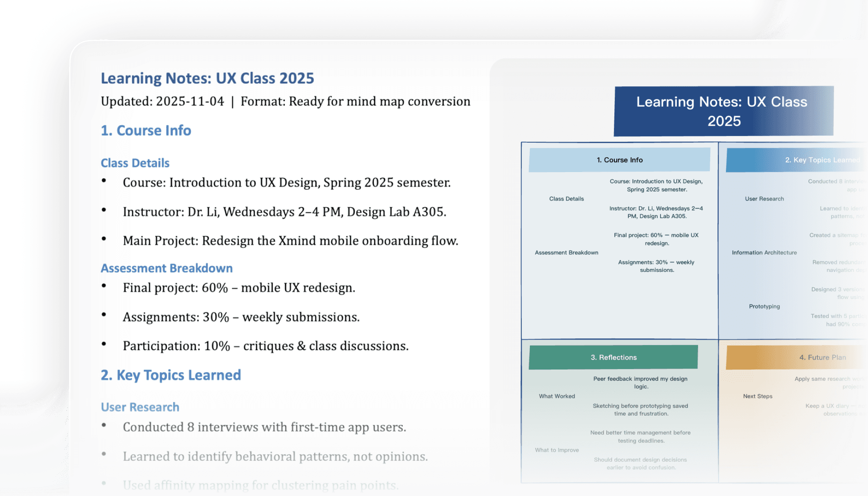Click bullet "Conducted 8 interviews with first-time app users."
Viewport: 868px width, 496px height.
point(264,427)
